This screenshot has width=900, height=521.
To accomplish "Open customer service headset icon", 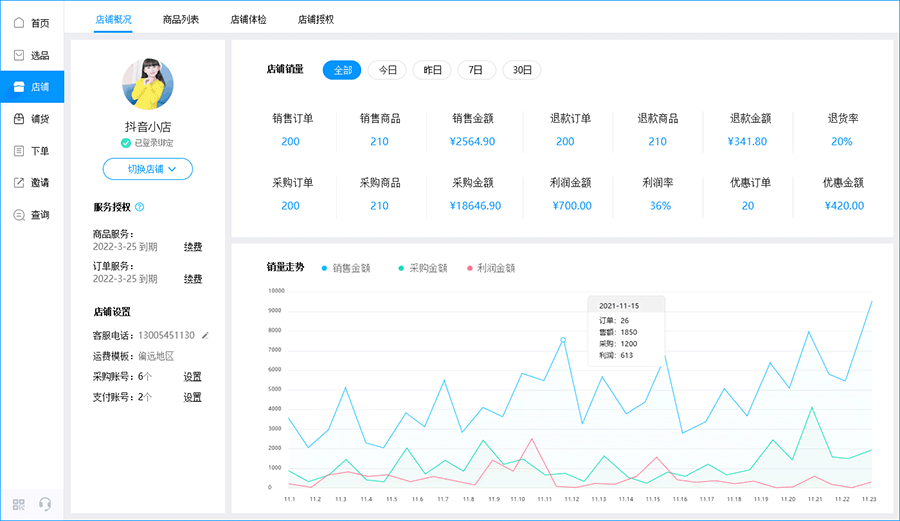I will pyautogui.click(x=45, y=504).
